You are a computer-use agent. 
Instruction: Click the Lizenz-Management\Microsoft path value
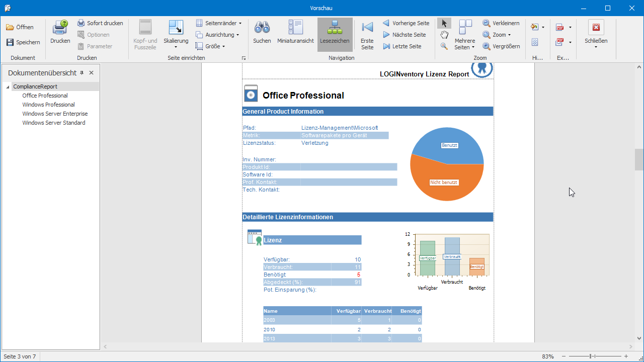pos(340,128)
